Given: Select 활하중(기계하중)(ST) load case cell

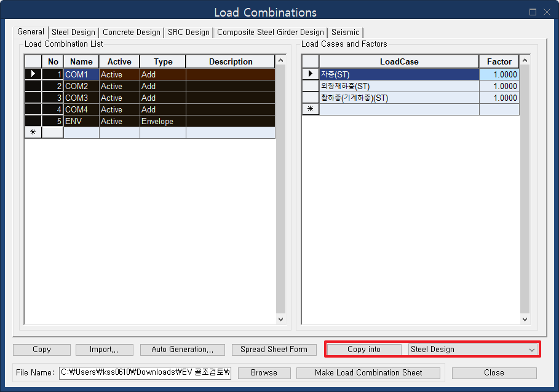Looking at the screenshot, I should 399,98.
